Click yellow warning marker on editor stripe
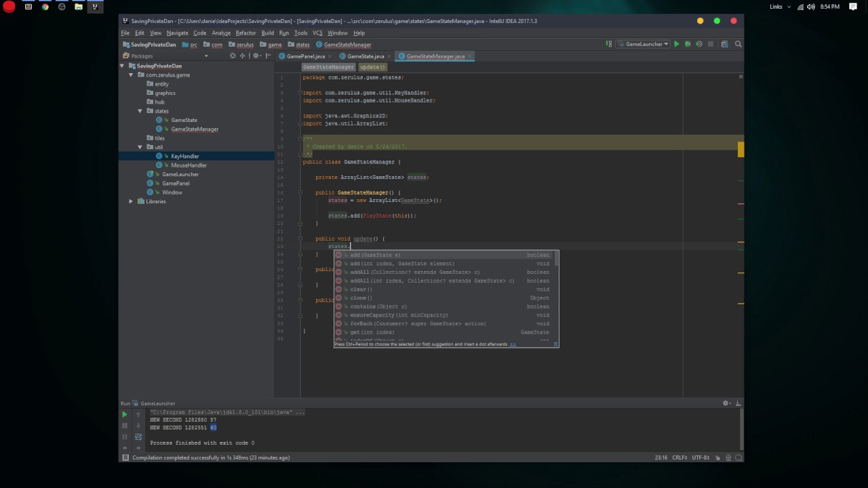This screenshot has height=488, width=868. tap(741, 150)
